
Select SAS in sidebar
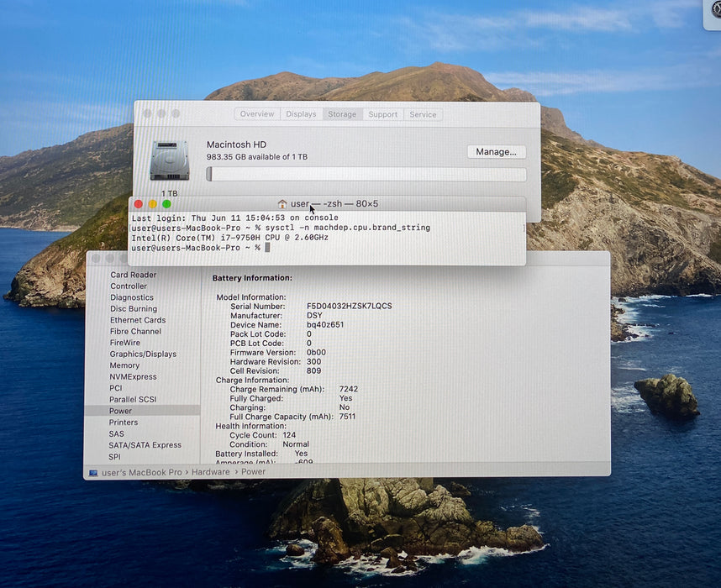pyautogui.click(x=116, y=433)
